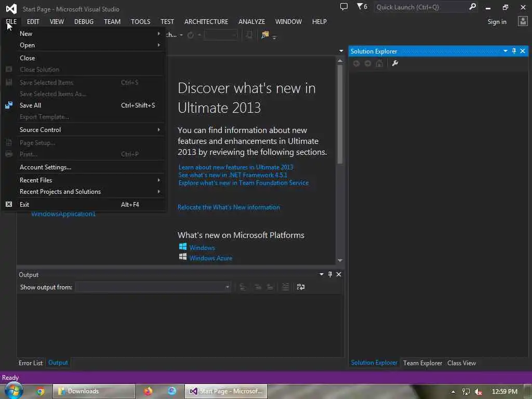
Task: Click the Exit X icon in File menu
Action: (9, 204)
